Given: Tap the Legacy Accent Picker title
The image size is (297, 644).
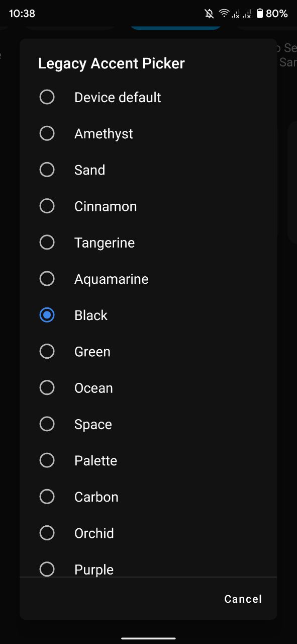Looking at the screenshot, I should (x=112, y=63).
